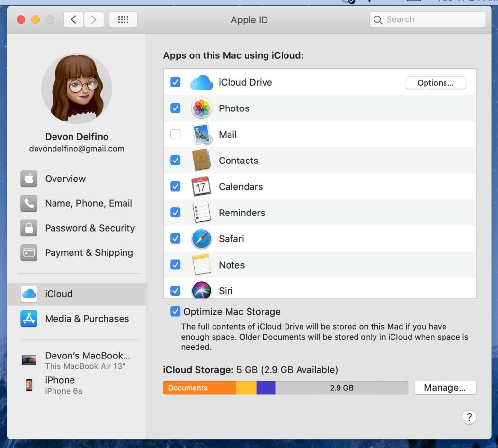Viewport: 498px width, 448px height.
Task: Click the Apple logo Overview icon
Action: [x=29, y=179]
